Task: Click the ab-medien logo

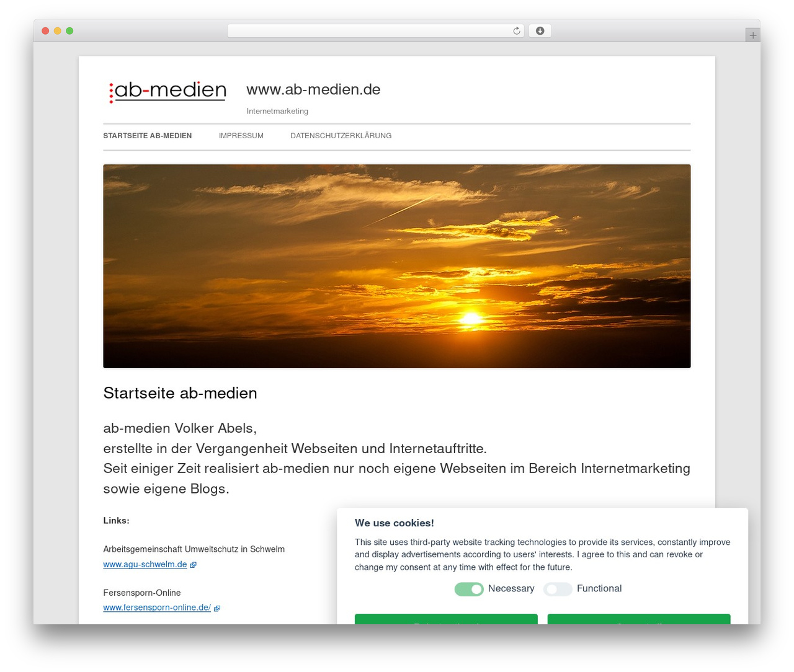Action: pos(167,91)
